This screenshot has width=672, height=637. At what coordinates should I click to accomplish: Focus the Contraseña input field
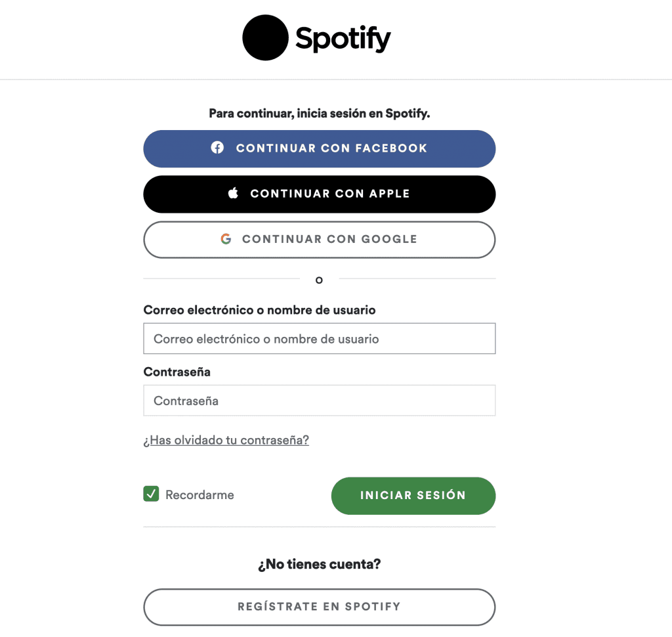[319, 401]
